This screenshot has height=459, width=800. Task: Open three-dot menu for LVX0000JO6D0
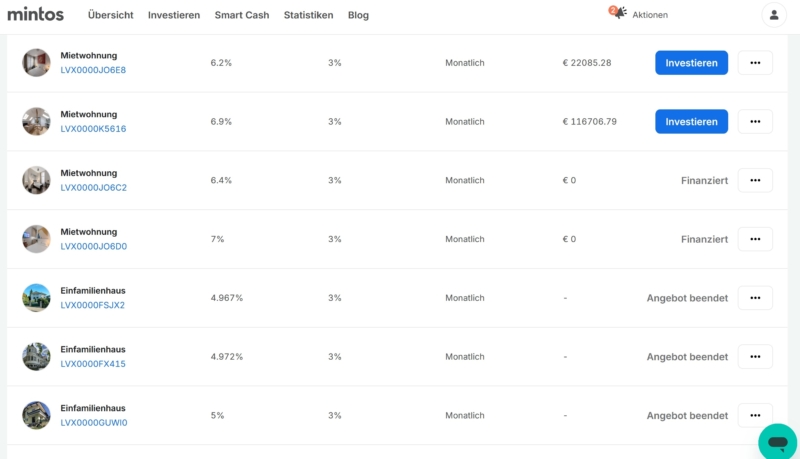click(x=755, y=239)
